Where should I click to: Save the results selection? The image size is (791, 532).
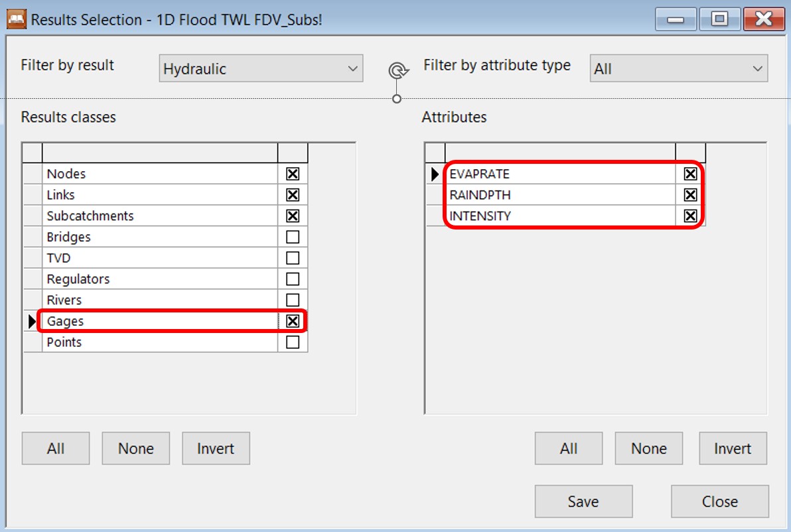coord(583,501)
